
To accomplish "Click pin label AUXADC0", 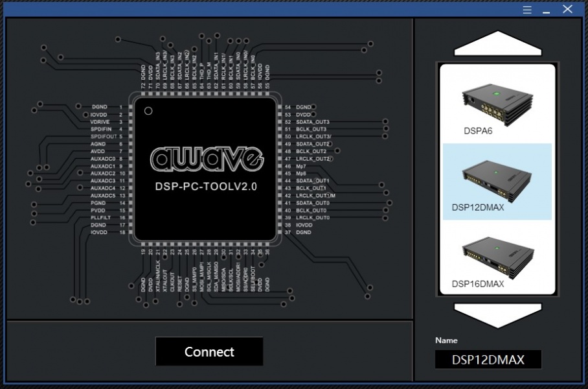I will [x=103, y=158].
